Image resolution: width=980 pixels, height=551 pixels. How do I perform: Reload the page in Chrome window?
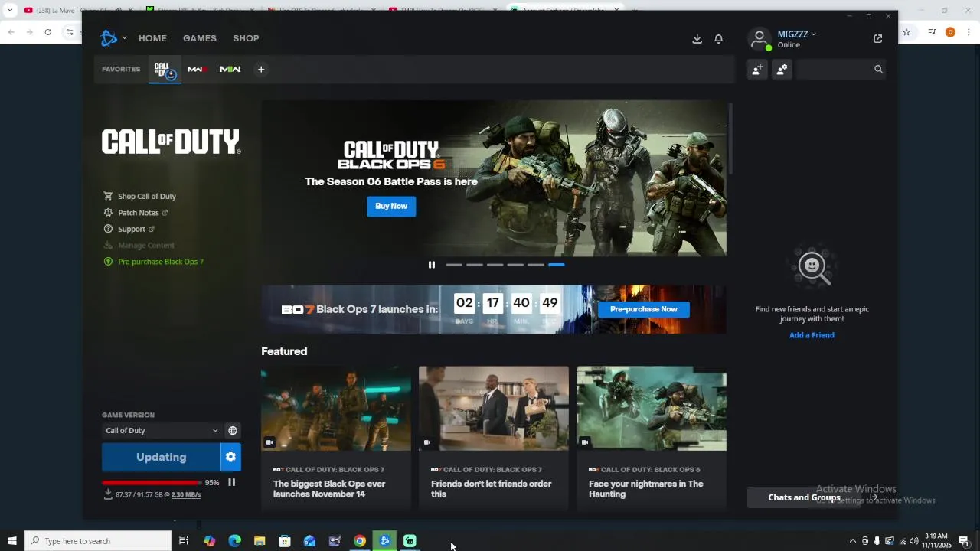point(47,32)
